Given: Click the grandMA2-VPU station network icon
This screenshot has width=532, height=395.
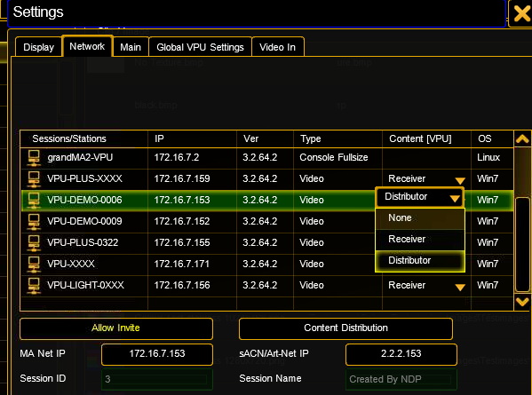Looking at the screenshot, I should pos(34,158).
